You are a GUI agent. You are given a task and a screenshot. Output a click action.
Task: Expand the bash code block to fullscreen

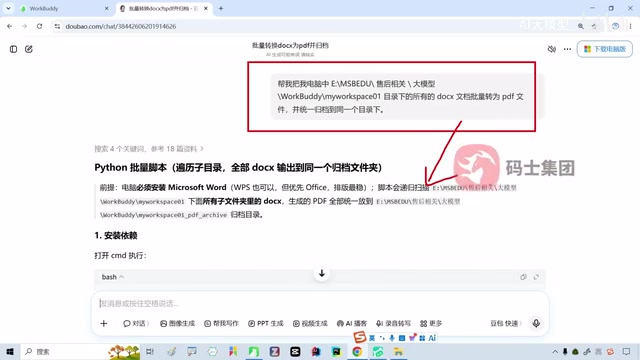536,277
